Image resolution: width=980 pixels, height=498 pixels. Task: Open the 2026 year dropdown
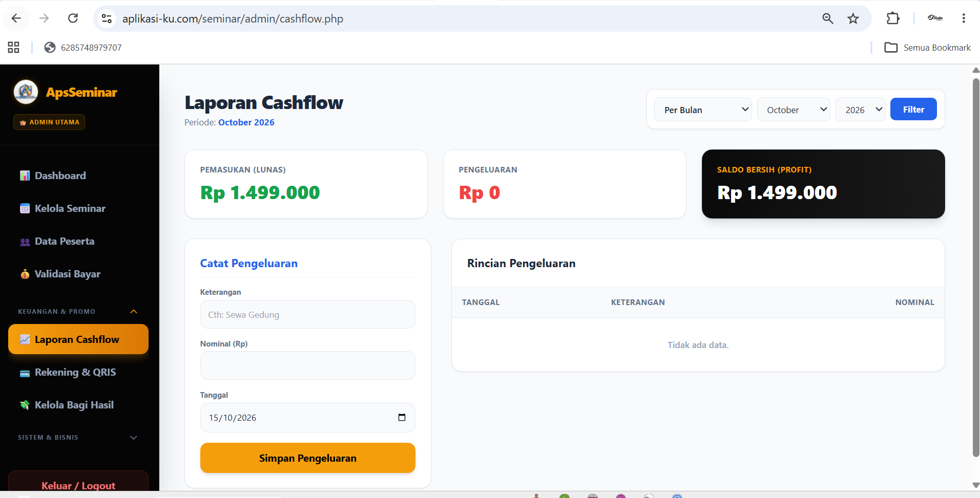click(x=861, y=110)
